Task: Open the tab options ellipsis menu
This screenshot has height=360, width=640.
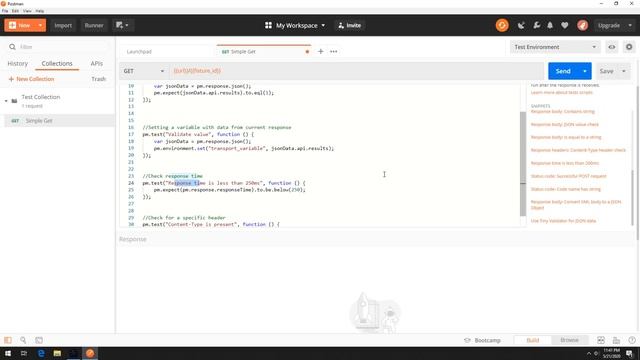Action: pos(333,51)
